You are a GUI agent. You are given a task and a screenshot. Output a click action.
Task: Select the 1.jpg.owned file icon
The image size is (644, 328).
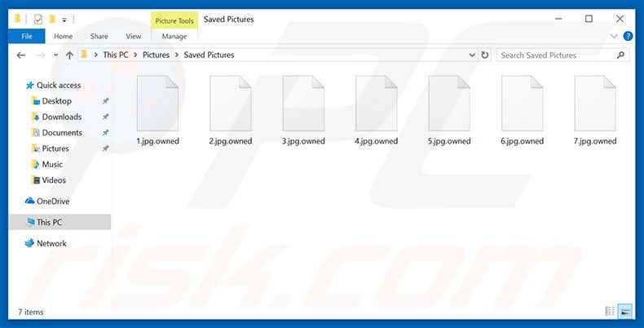[x=157, y=103]
